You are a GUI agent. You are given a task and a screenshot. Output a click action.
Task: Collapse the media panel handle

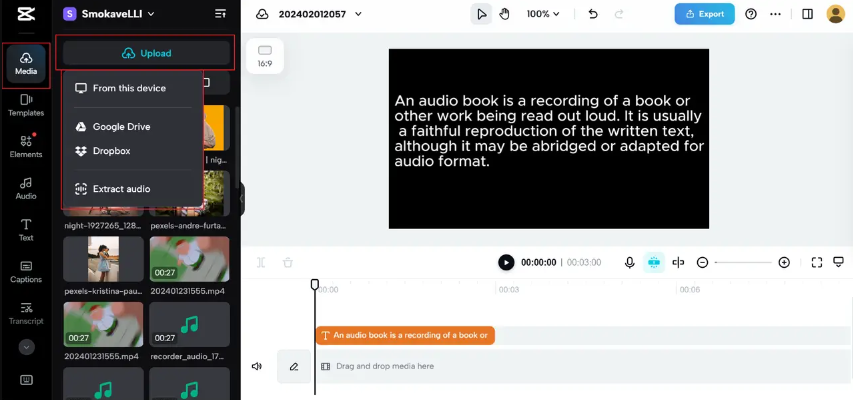(x=242, y=199)
